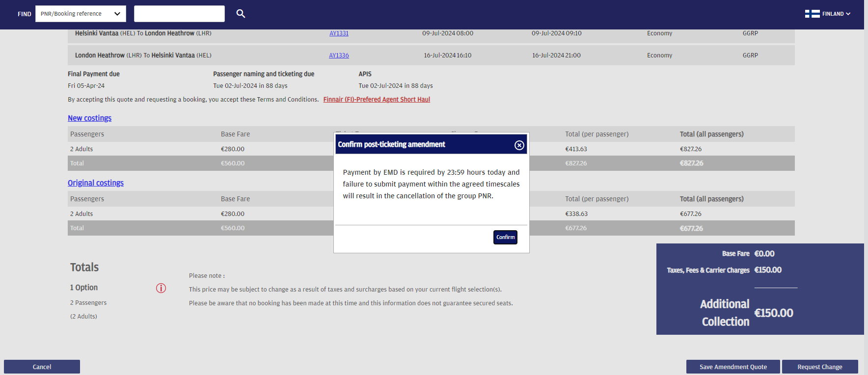This screenshot has width=868, height=375.
Task: Open flight AY1336 link
Action: [x=339, y=55]
